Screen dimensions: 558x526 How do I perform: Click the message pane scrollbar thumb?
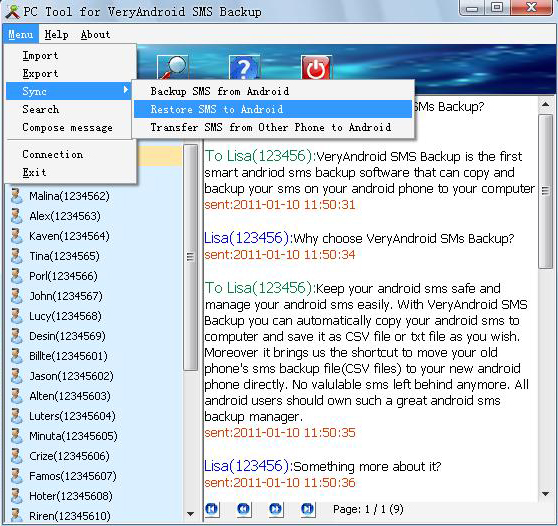tap(545, 191)
